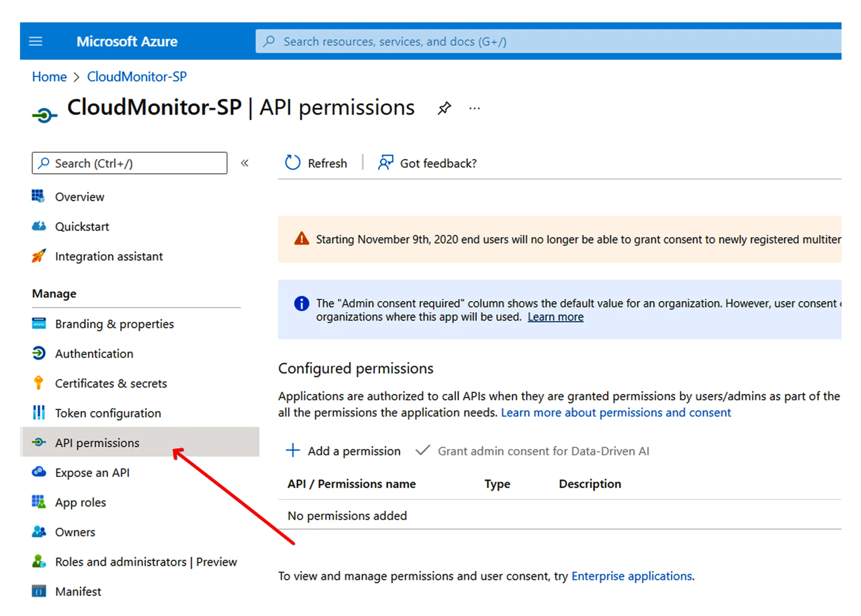
Task: Click 'No permissions added' row
Action: pyautogui.click(x=559, y=515)
